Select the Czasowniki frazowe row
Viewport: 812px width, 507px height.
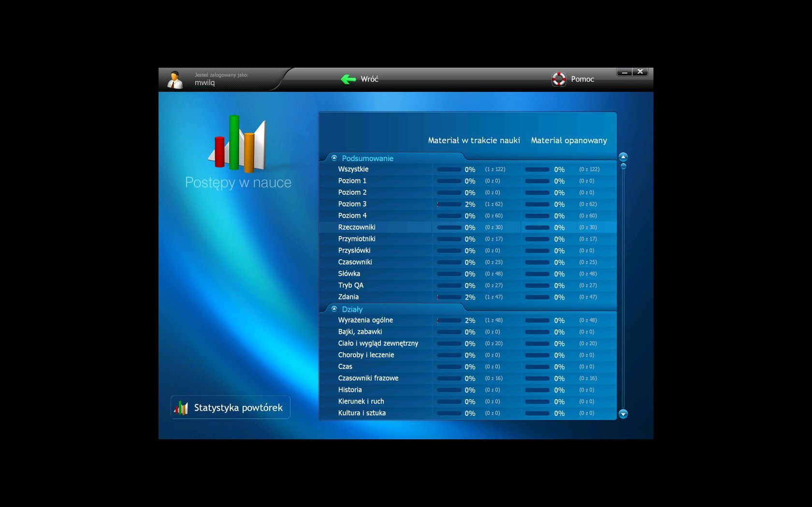click(x=467, y=378)
